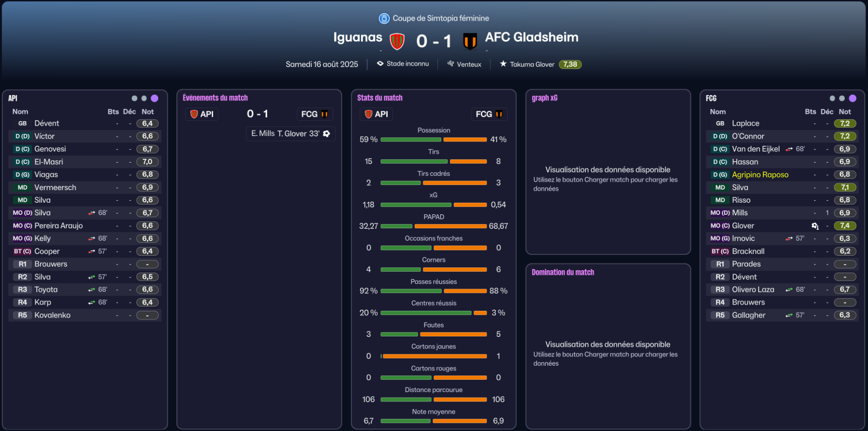Click the AFC Gladsheim team crest

(x=470, y=42)
